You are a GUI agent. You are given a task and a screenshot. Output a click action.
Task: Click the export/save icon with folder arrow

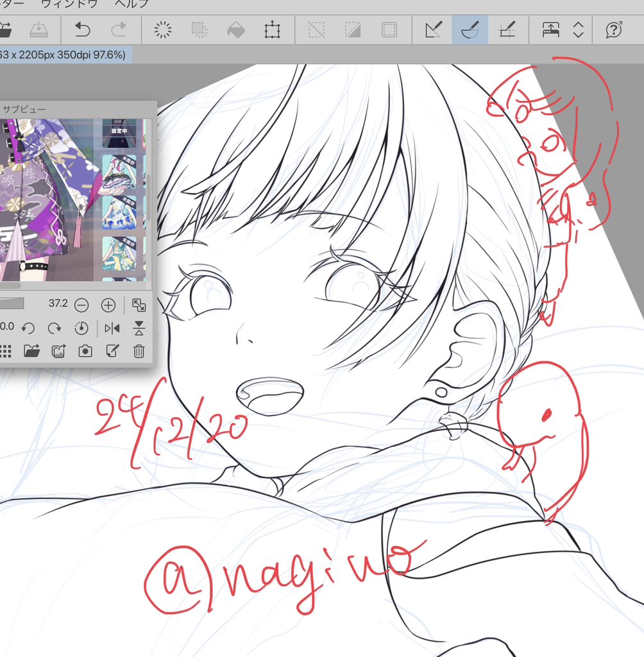(x=6, y=30)
